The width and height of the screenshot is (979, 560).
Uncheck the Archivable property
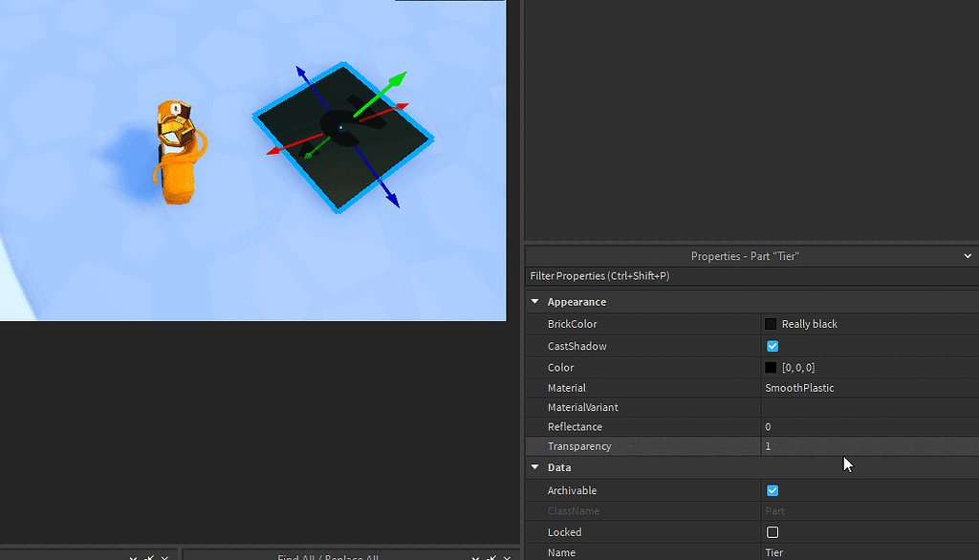pos(772,490)
